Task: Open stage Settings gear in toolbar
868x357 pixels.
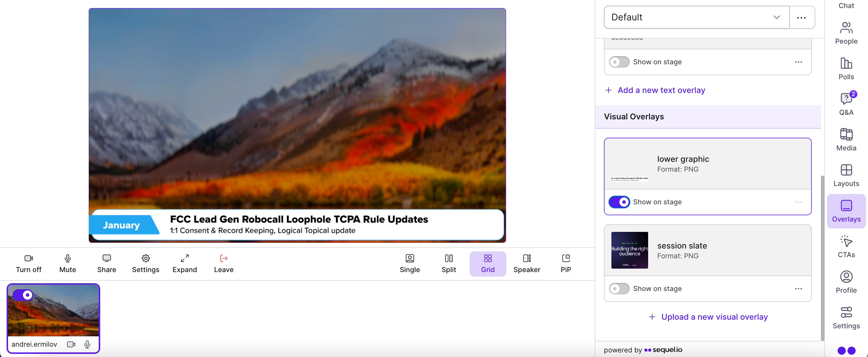Action: pyautogui.click(x=146, y=264)
